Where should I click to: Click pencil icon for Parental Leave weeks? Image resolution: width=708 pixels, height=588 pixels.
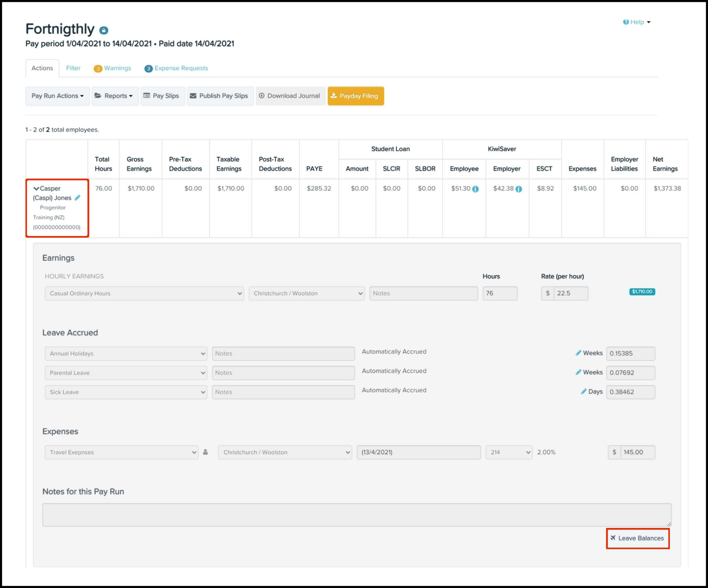click(x=579, y=372)
